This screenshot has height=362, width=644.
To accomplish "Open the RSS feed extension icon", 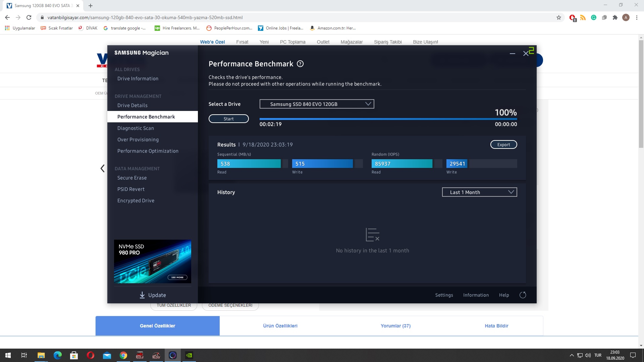I will click(x=583, y=17).
